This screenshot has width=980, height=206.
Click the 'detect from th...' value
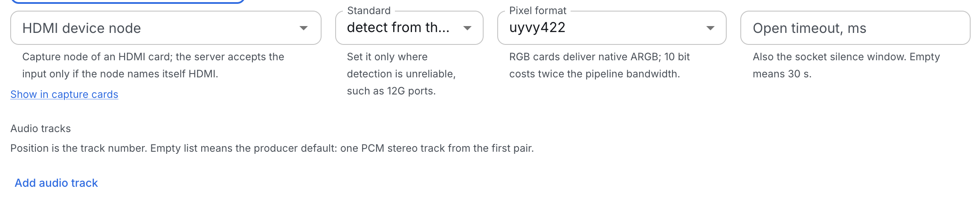pyautogui.click(x=398, y=27)
